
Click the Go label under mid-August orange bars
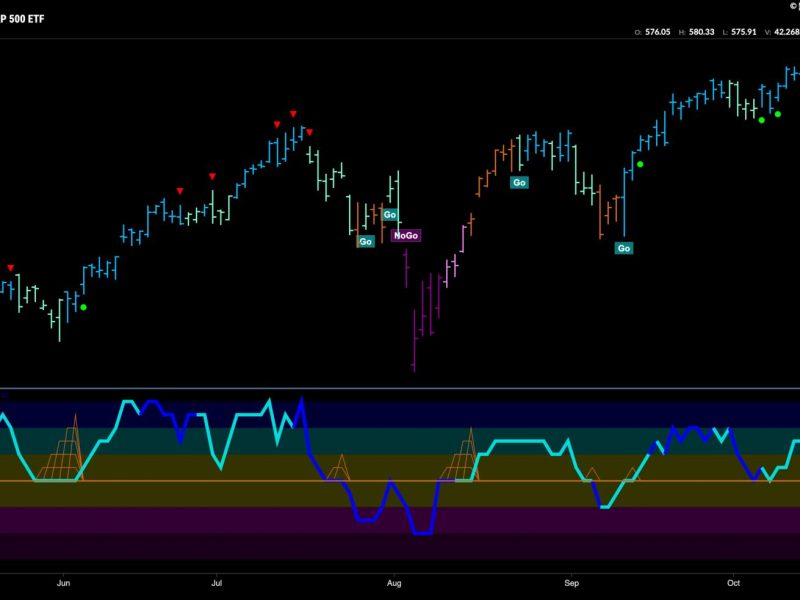519,183
